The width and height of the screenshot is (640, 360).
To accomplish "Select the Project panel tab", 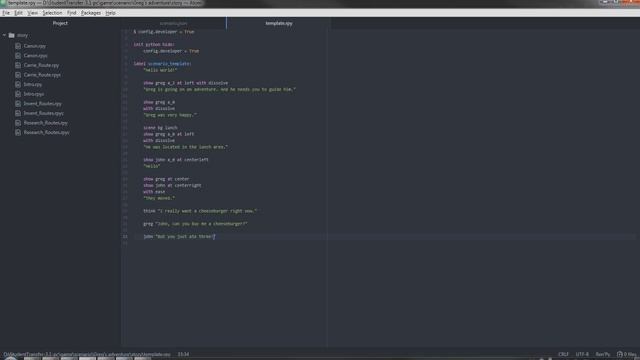I will pyautogui.click(x=60, y=23).
